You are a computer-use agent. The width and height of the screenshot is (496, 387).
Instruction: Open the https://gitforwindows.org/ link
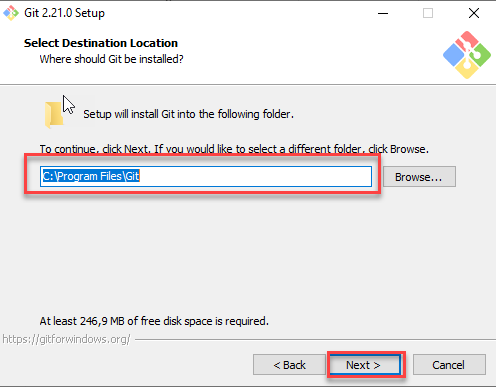point(66,339)
